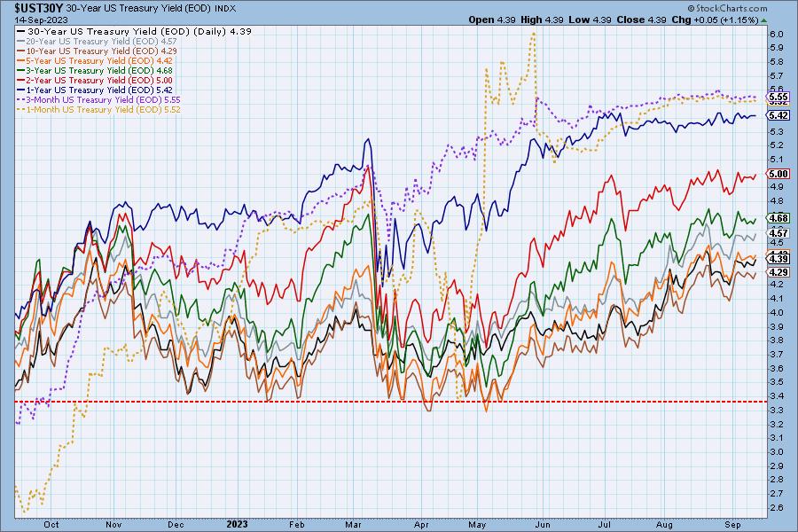This screenshot has height=532, width=798.
Task: Click the green up-arrow change indicator
Action: 764,20
